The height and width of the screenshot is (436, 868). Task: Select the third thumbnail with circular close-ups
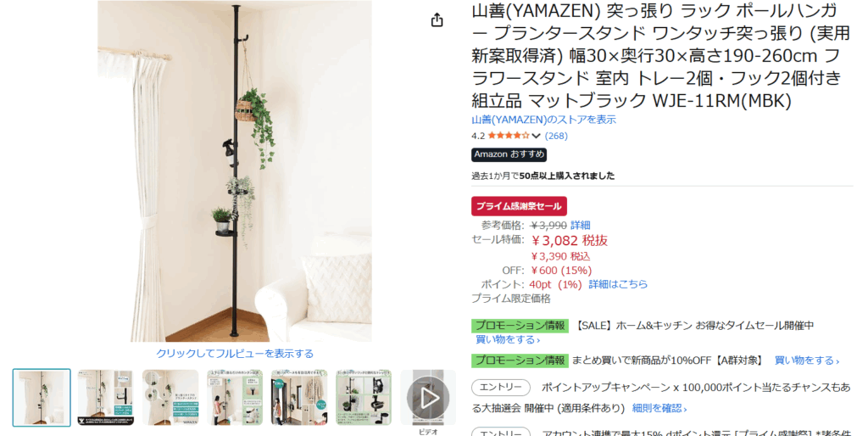click(170, 397)
